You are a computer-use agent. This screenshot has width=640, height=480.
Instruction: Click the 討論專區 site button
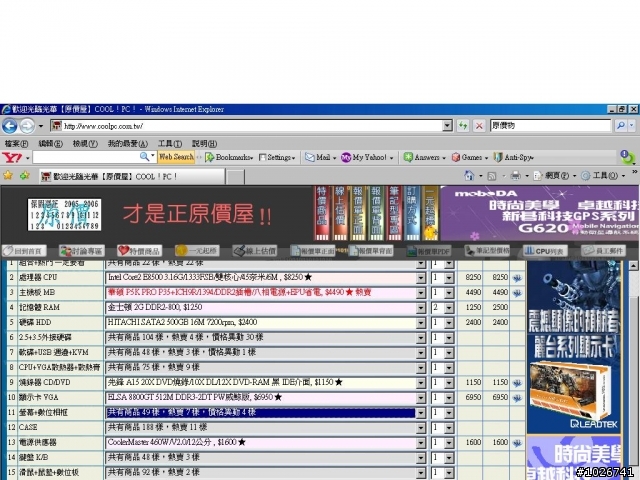point(82,251)
